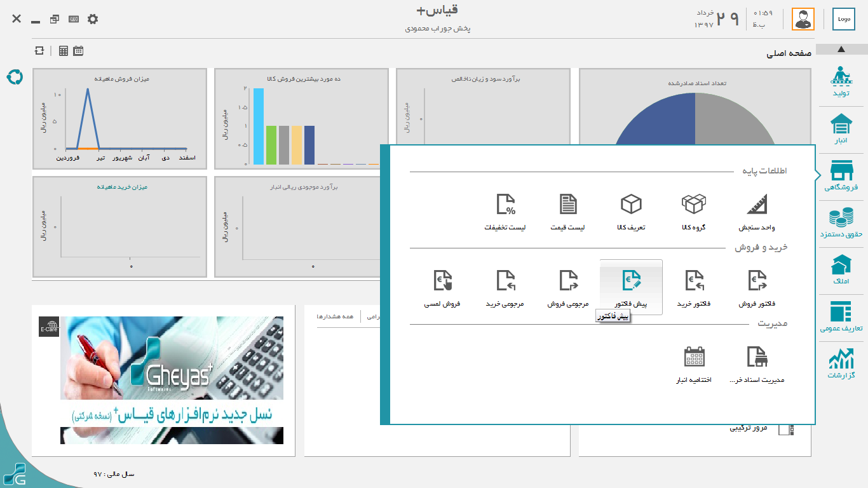Open the on-screen keyboard icon

coord(74,19)
